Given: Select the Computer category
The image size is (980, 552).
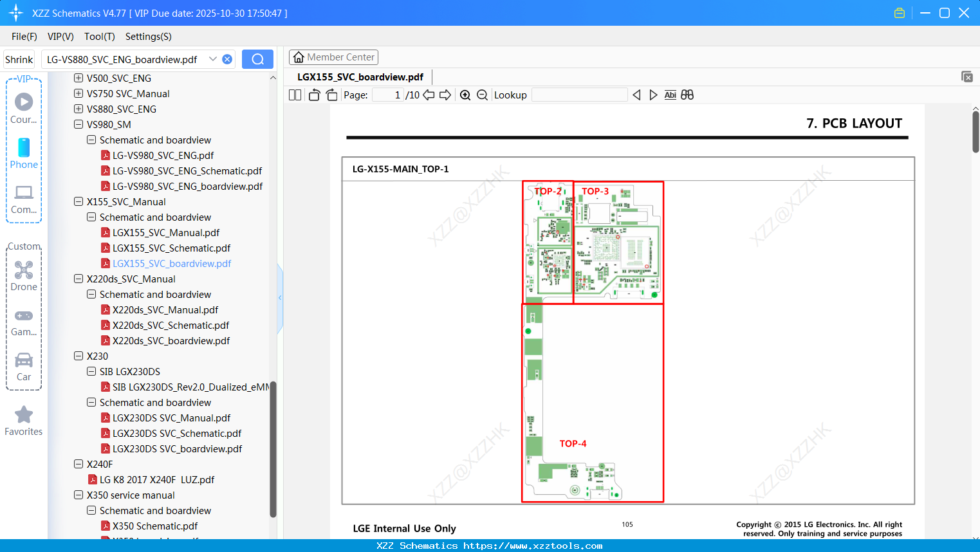Looking at the screenshot, I should coord(24,199).
